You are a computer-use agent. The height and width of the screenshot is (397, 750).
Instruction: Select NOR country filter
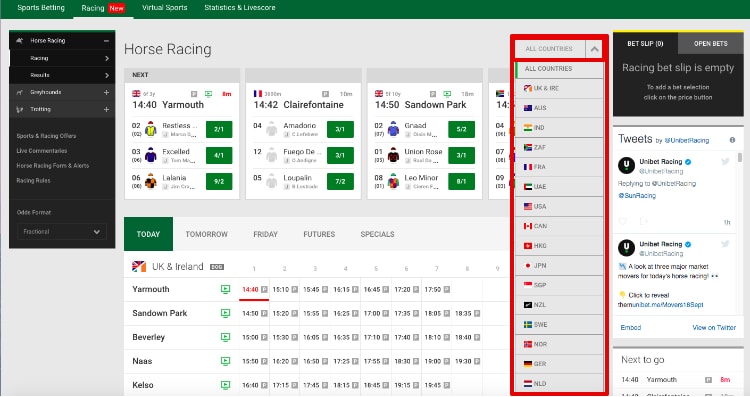pyautogui.click(x=559, y=344)
